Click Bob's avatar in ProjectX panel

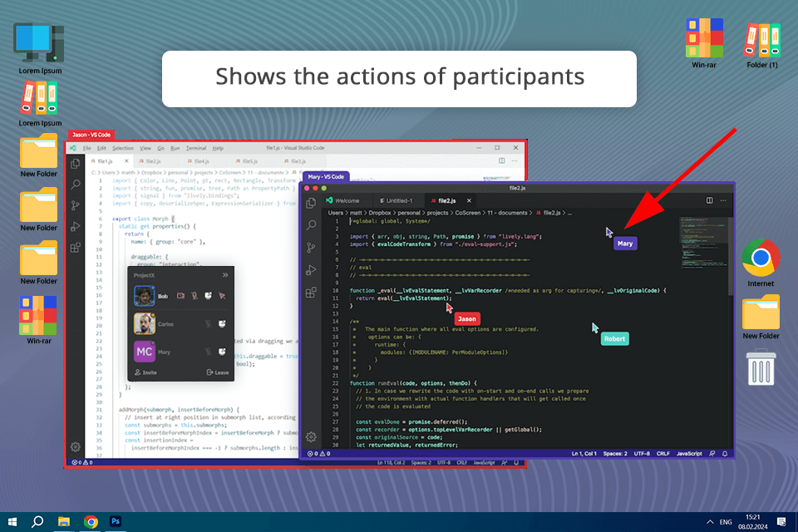coord(145,296)
